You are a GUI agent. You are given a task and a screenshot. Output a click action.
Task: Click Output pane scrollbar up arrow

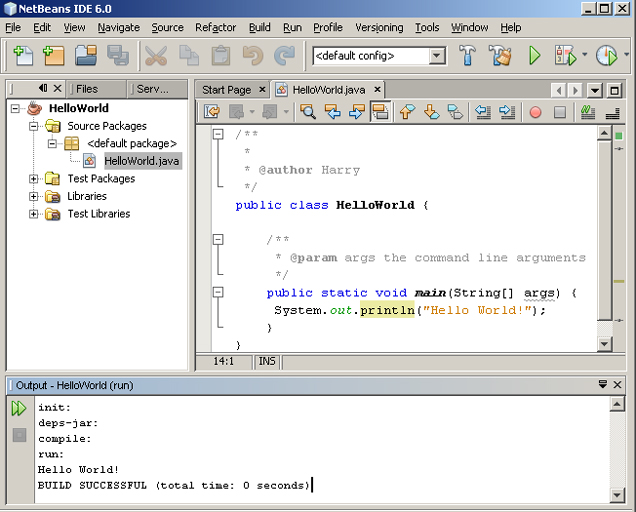pos(617,404)
